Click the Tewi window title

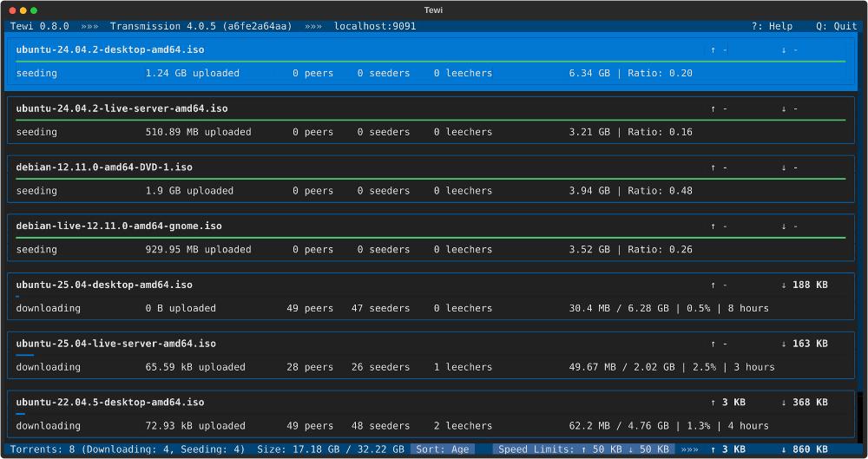(433, 10)
